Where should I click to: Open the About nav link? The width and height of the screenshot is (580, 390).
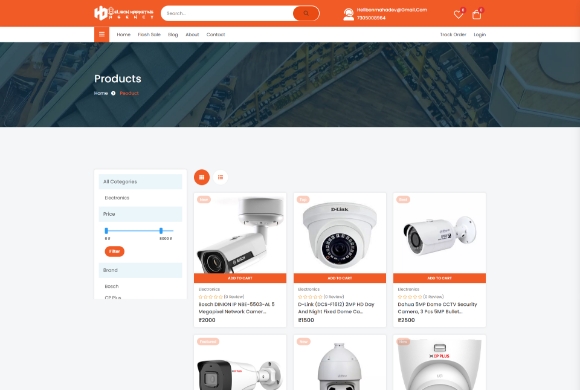(x=192, y=34)
